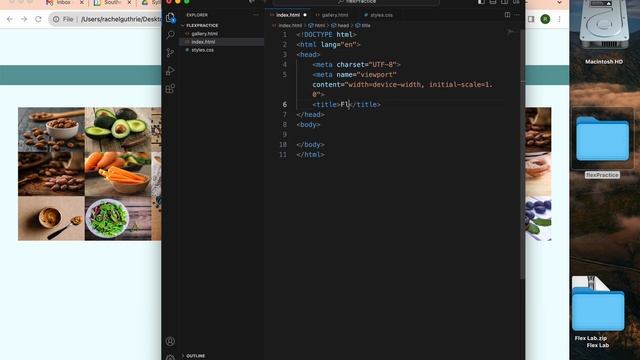The image size is (640, 360).
Task: Click the <title> tag on line 6
Action: [x=326, y=104]
